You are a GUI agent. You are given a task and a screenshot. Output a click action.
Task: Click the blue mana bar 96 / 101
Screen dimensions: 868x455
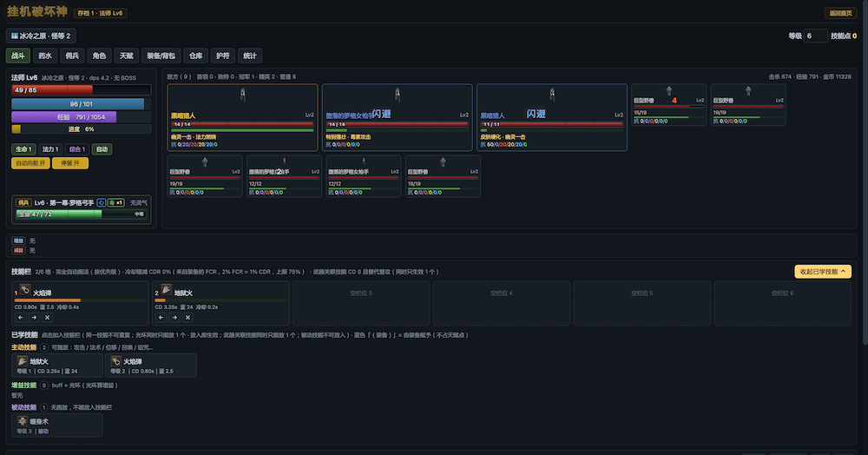point(81,104)
